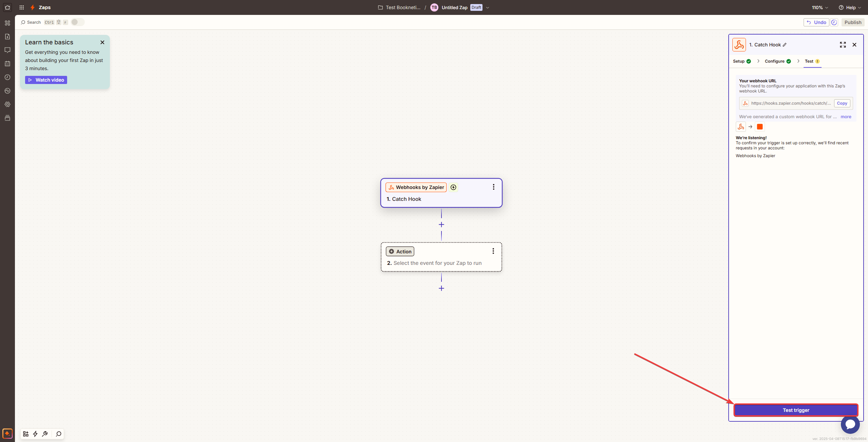
Task: Open the Select the event step card
Action: pos(441,257)
